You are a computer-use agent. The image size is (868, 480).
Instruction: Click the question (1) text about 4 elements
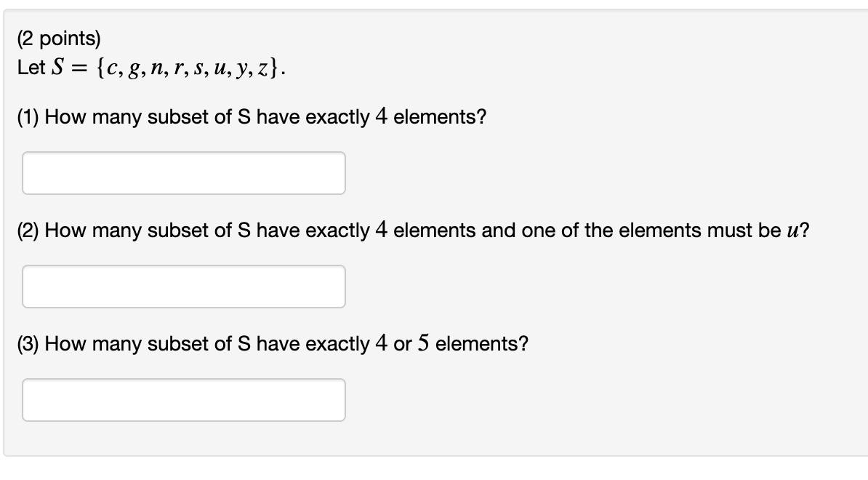tap(252, 117)
